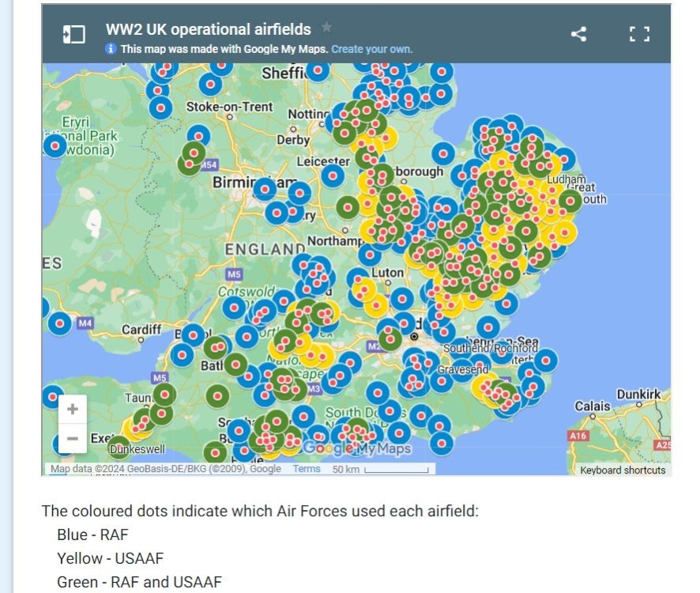The height and width of the screenshot is (593, 700).
Task: Open the map Terms link
Action: pos(307,469)
